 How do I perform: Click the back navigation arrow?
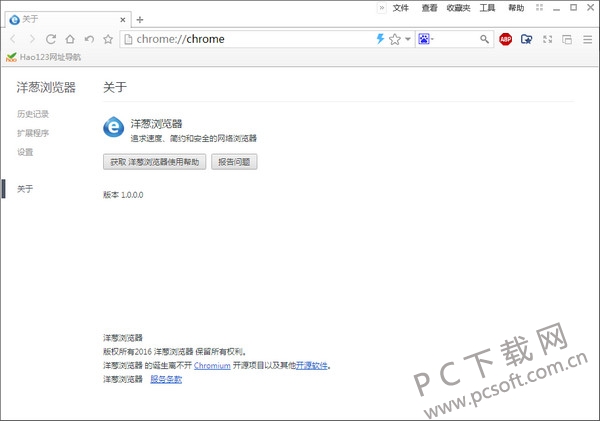coord(13,39)
